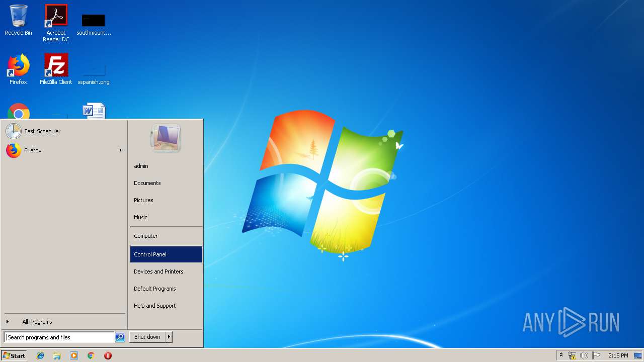
Task: Open Windows Explorer folder on taskbar
Action: (57, 355)
